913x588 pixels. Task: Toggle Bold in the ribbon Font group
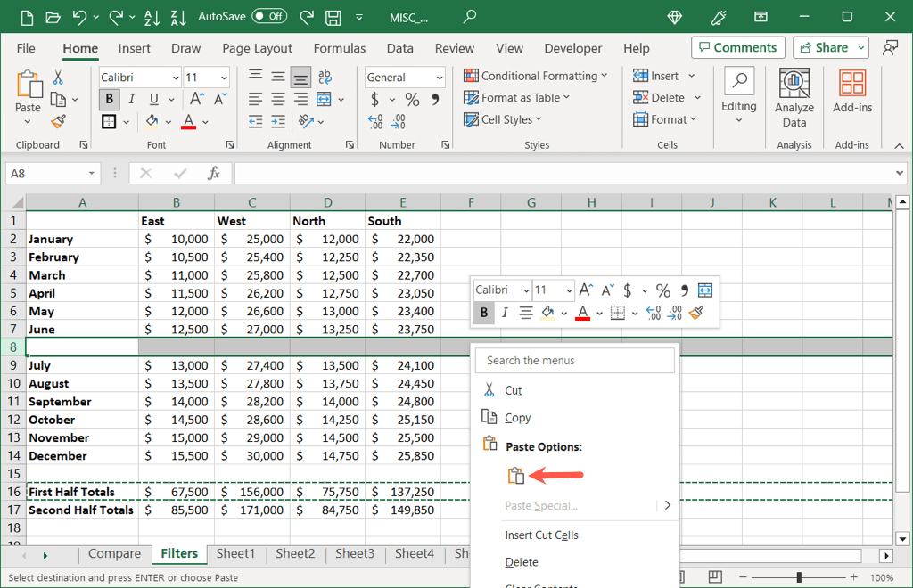[110, 100]
